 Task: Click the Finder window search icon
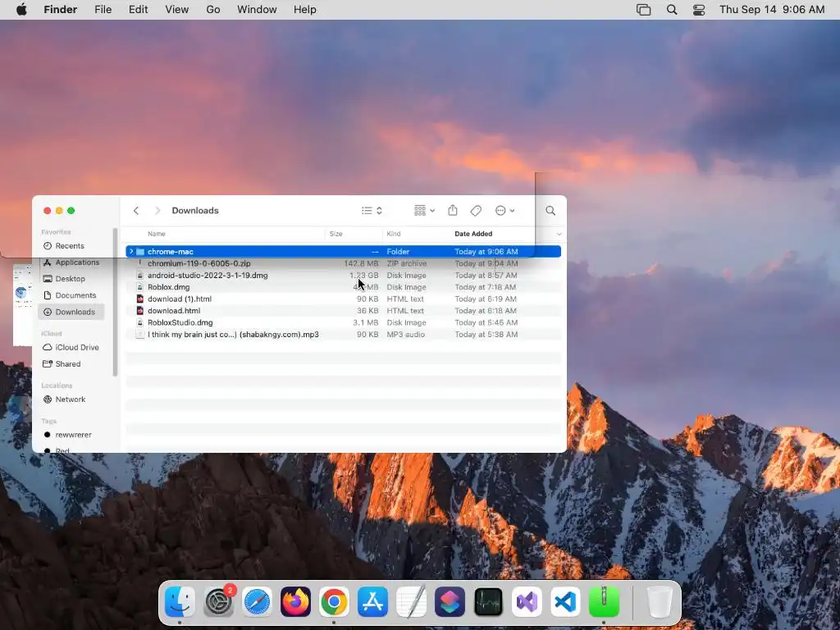550,211
